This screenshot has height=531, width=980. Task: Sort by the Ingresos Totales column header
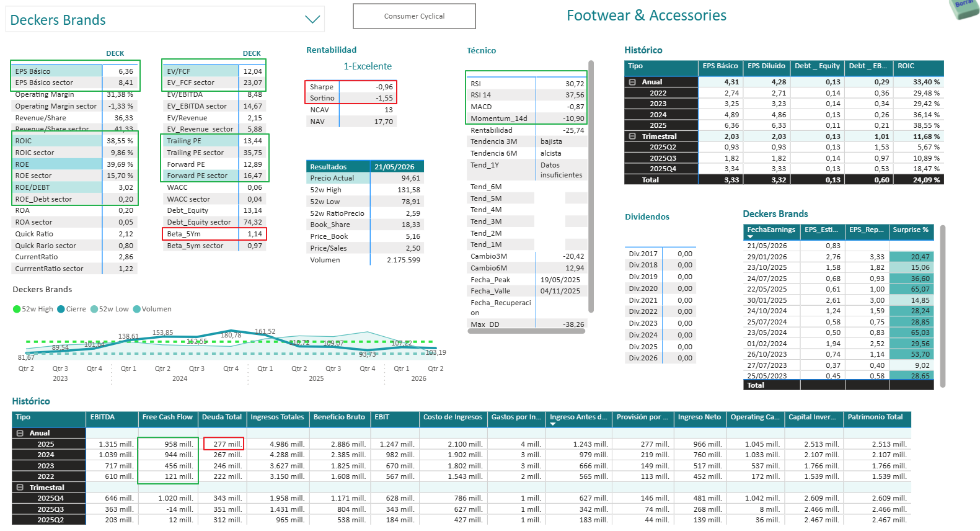pyautogui.click(x=277, y=417)
